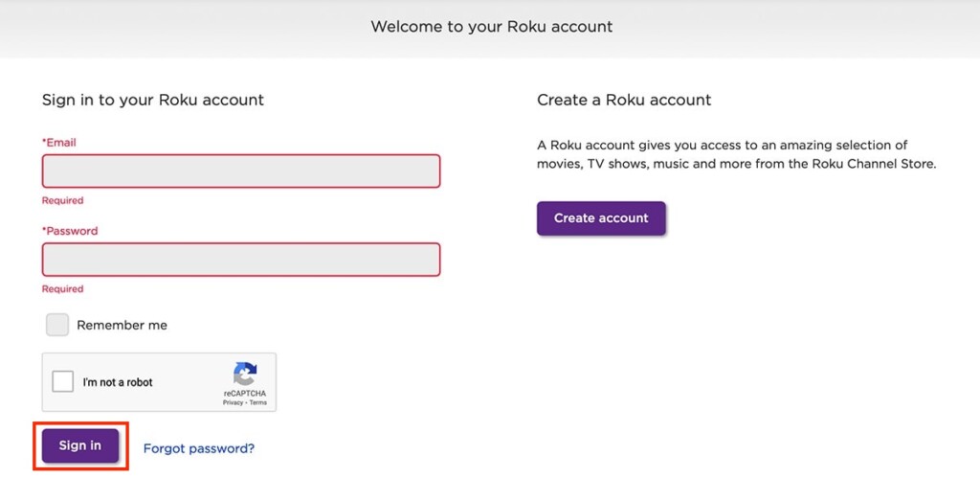The height and width of the screenshot is (478, 980).
Task: Click the Roku Channel Store description paragraph
Action: (x=737, y=154)
